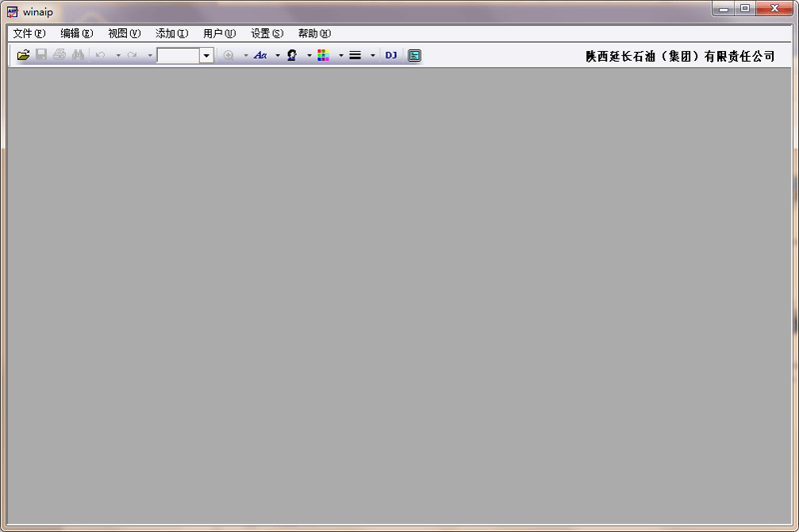Image resolution: width=799 pixels, height=532 pixels.
Task: Expand the Font style dropdown arrow
Action: (x=278, y=55)
